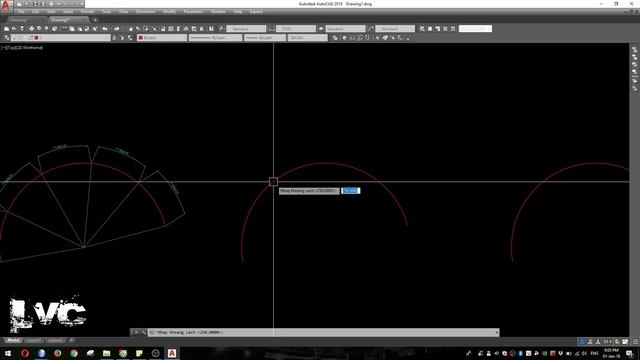Screen dimensions: 640x360
Task: Click the Undo arrow in standard toolbar
Action: (105, 29)
